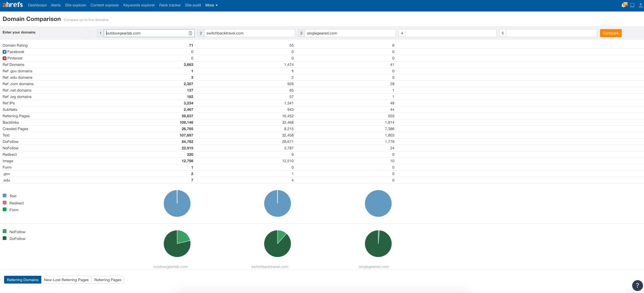Go to Dashboard in the top navigation
644x293 pixels.
point(37,5)
